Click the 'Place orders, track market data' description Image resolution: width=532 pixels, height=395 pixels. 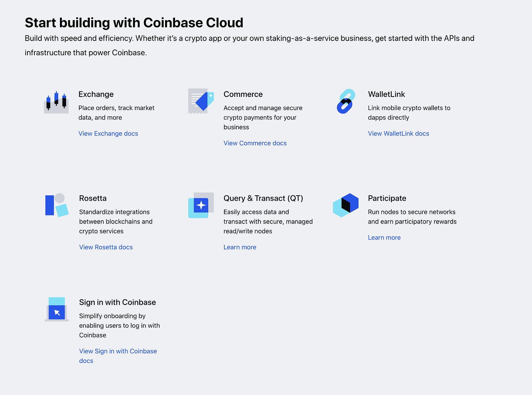(x=117, y=113)
